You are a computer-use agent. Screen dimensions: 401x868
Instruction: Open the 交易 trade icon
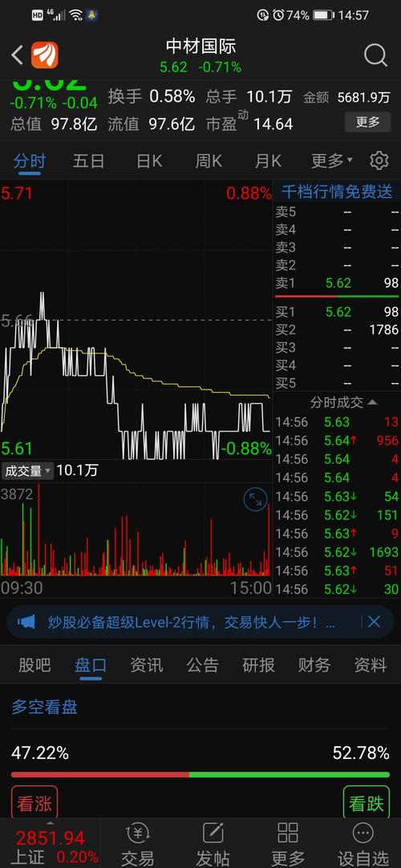click(138, 844)
